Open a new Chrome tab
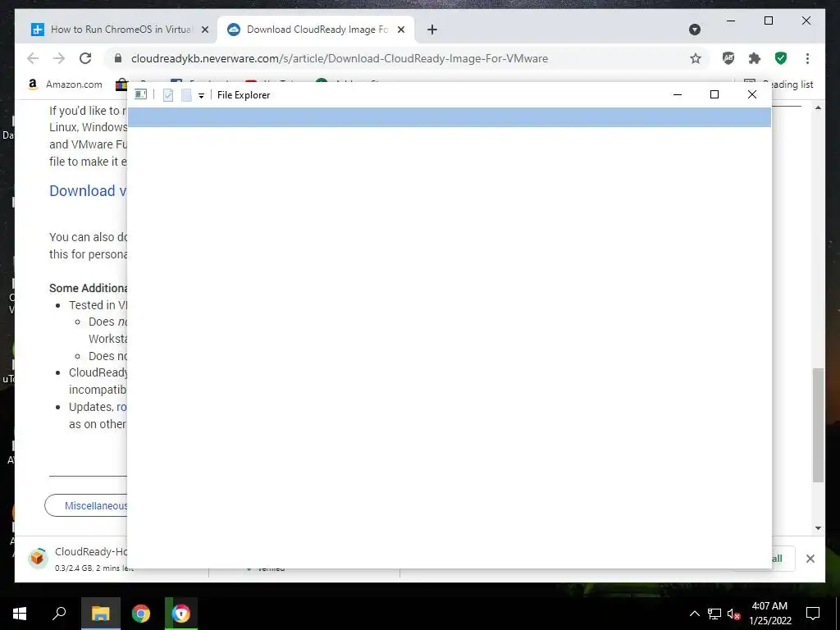Screen dimensions: 840x630 coord(431,30)
